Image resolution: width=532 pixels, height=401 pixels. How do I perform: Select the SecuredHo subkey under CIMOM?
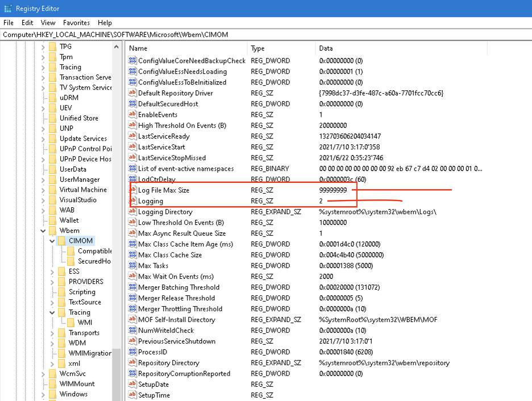[x=94, y=261]
